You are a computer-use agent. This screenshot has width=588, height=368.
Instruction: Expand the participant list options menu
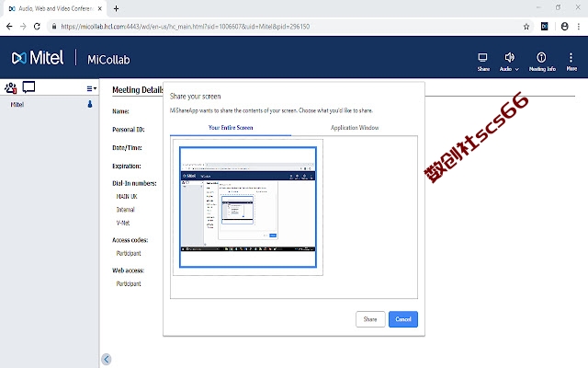click(92, 88)
